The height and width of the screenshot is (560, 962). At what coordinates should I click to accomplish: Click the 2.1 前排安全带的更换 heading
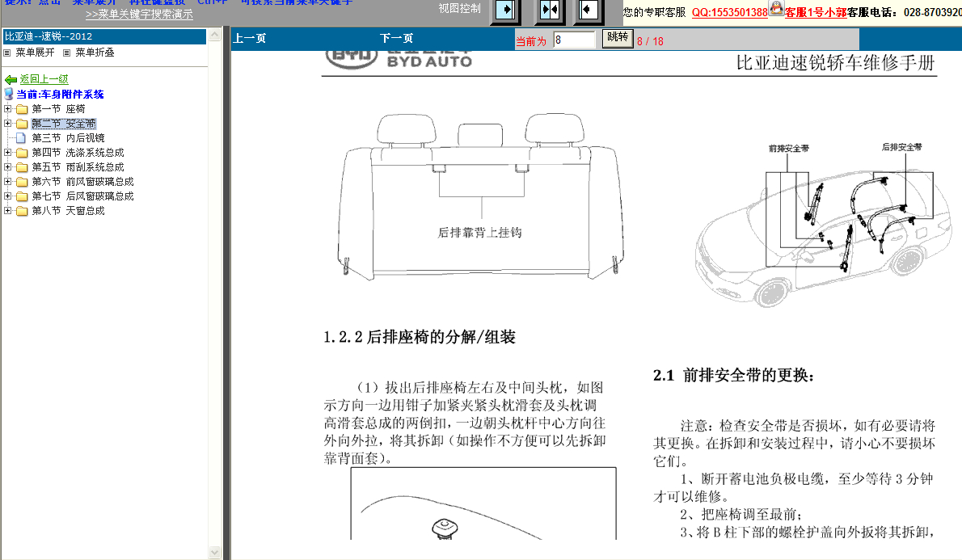pyautogui.click(x=733, y=376)
